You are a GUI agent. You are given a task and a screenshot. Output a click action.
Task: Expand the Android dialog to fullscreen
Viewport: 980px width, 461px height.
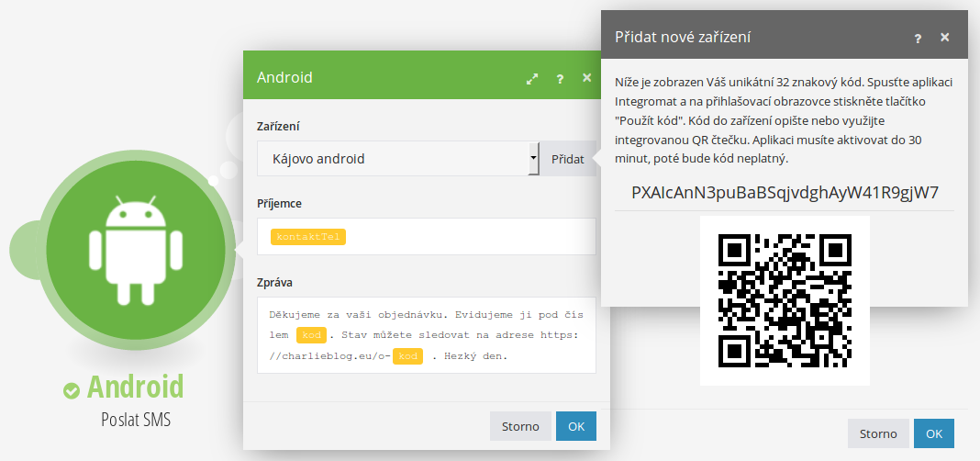(x=532, y=78)
